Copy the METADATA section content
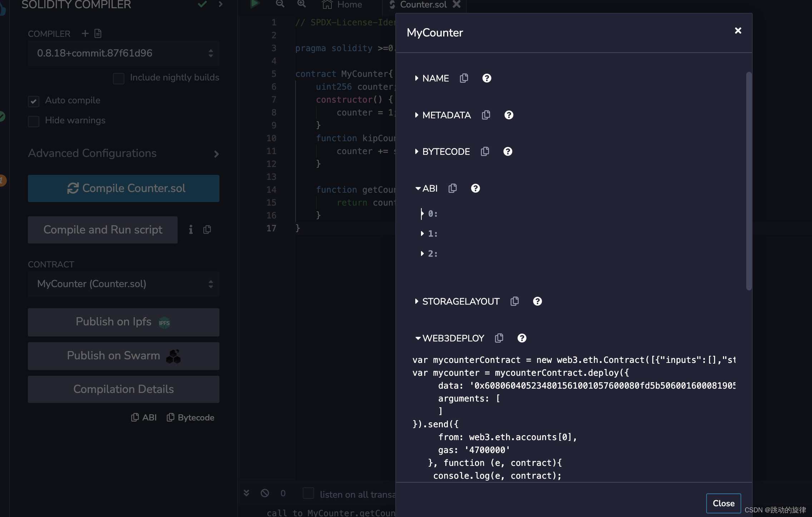 pyautogui.click(x=486, y=115)
